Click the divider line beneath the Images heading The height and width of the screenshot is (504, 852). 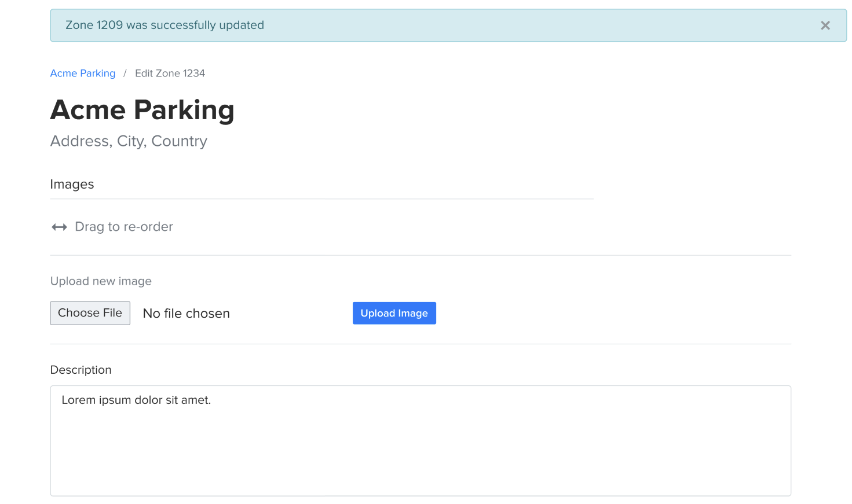click(321, 199)
